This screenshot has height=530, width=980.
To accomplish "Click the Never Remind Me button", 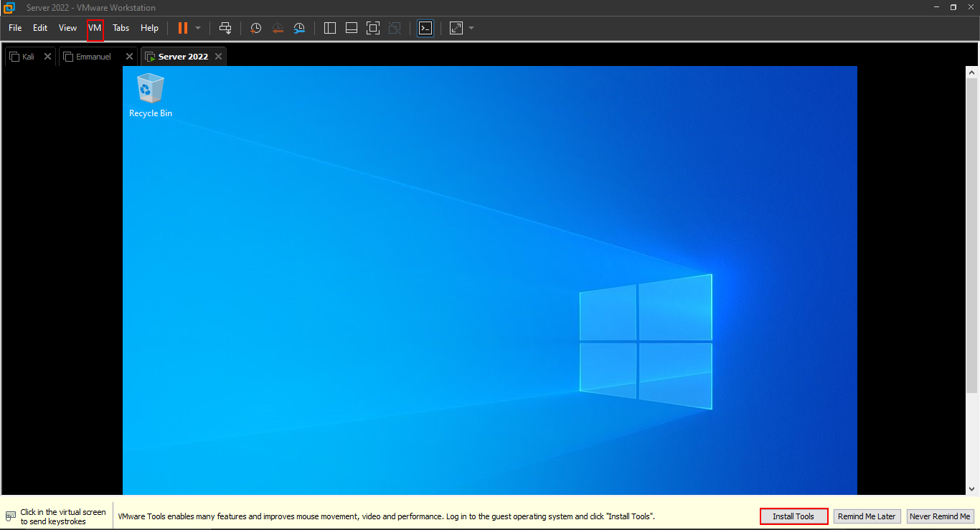I will [940, 516].
